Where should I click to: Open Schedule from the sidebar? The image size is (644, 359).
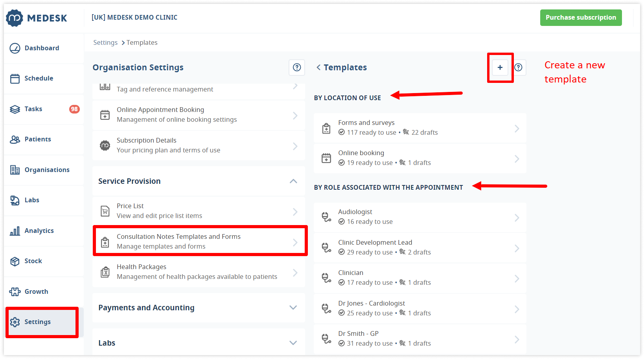(44, 79)
